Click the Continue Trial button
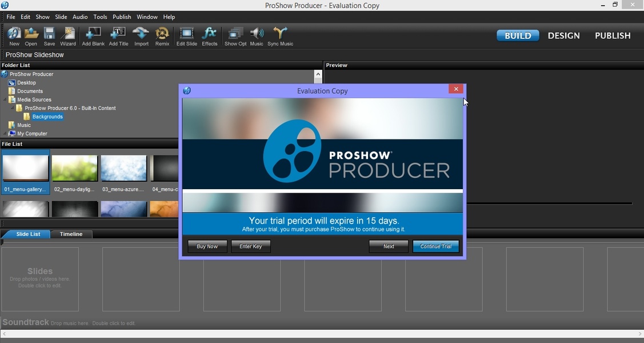The image size is (644, 343). (x=436, y=246)
